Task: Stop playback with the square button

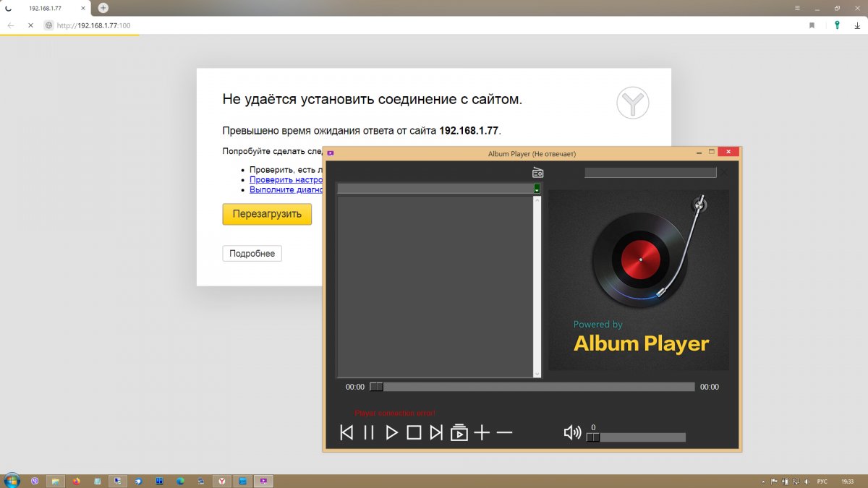Action: pyautogui.click(x=414, y=432)
